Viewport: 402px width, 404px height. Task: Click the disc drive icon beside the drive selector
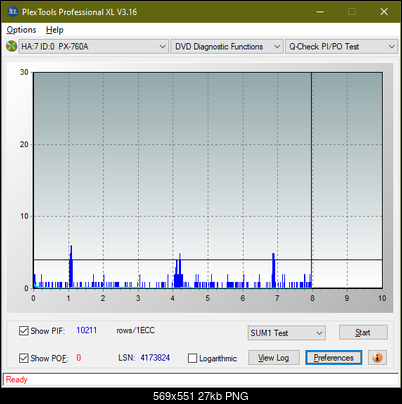pos(11,46)
